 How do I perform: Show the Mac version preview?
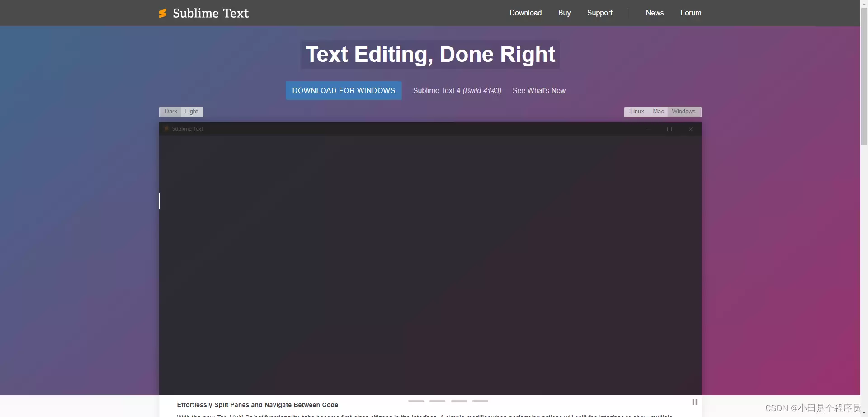[x=658, y=112]
